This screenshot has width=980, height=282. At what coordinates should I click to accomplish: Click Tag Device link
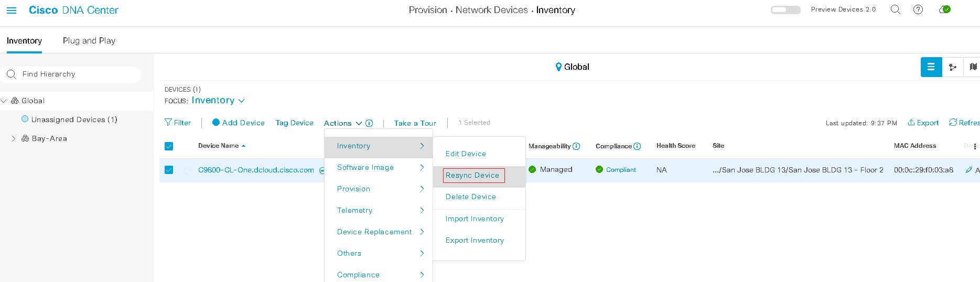295,123
